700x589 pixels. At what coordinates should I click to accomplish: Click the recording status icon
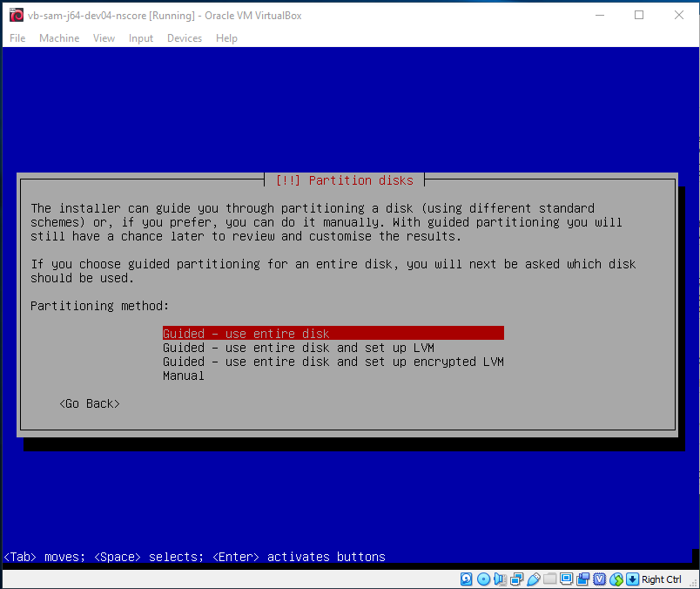(x=582, y=579)
